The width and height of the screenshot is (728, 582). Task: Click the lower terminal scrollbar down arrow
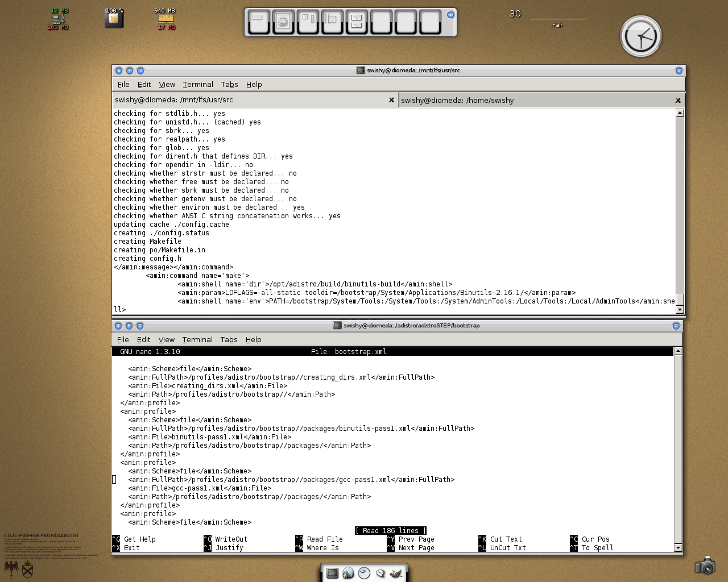click(x=677, y=547)
